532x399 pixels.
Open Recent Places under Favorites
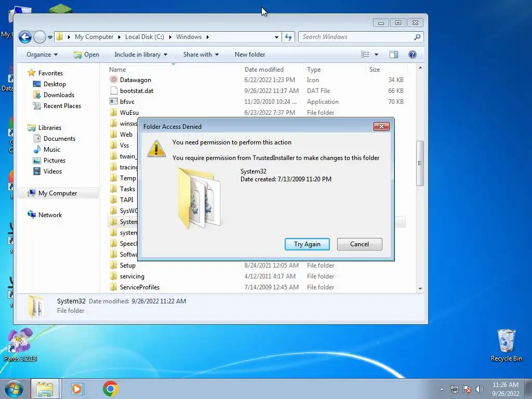[62, 106]
